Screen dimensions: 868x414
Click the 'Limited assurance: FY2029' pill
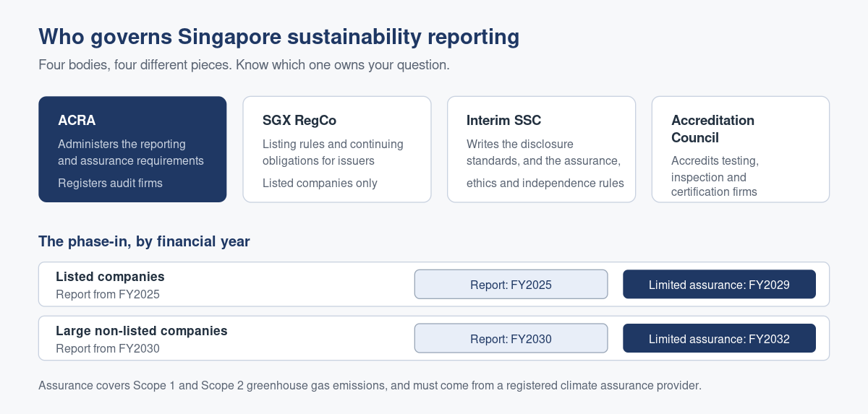click(x=719, y=284)
